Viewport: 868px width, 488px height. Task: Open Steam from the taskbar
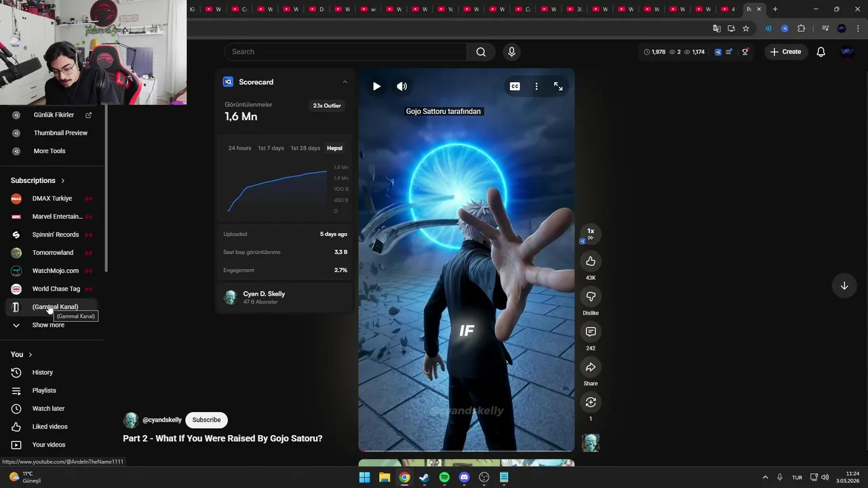[424, 477]
